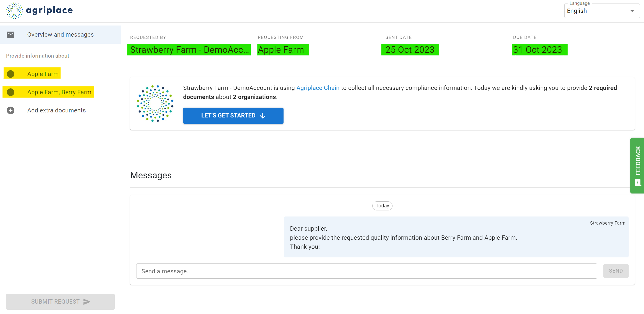Click the status circle beside Apple Farm, Berry Farm

[x=11, y=92]
